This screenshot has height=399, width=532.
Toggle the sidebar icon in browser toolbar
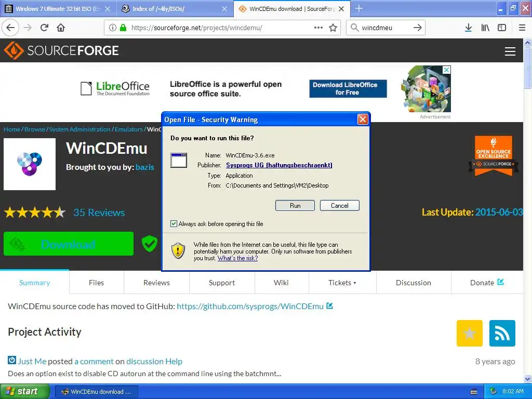point(502,28)
